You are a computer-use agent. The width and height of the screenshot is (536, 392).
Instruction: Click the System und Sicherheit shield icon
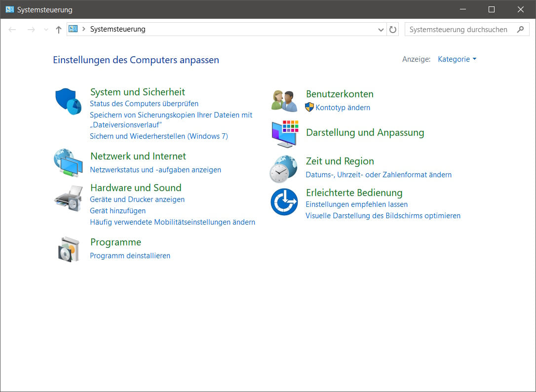point(68,101)
